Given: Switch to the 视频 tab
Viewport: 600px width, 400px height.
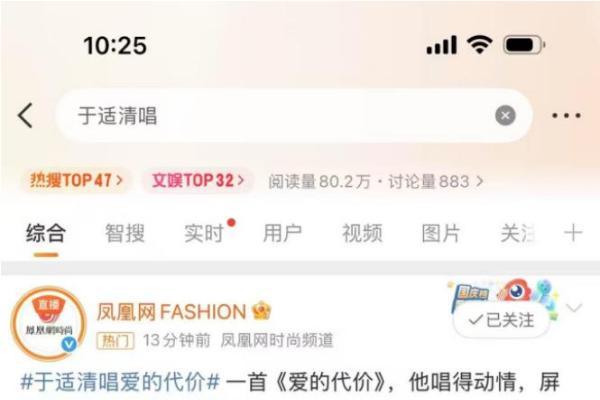Looking at the screenshot, I should [362, 233].
